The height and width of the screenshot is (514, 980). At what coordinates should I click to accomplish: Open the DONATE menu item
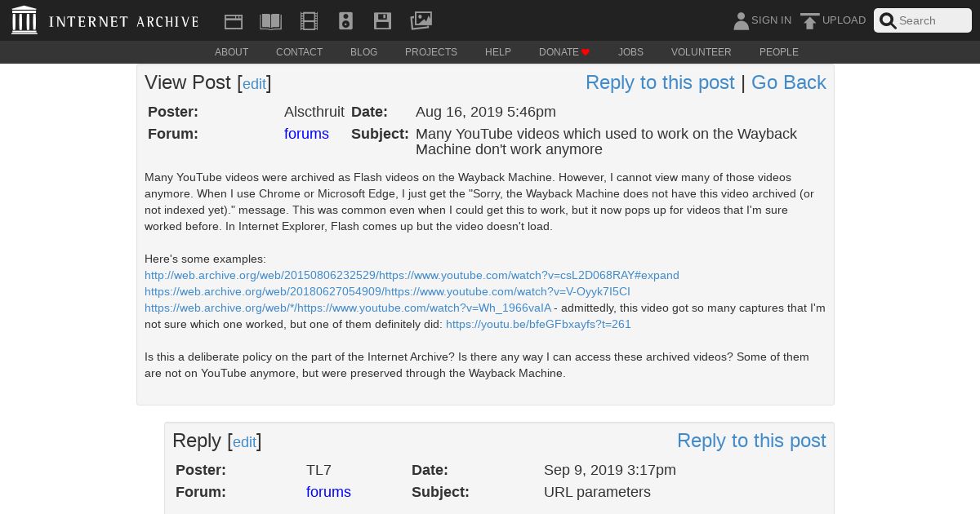coord(559,52)
